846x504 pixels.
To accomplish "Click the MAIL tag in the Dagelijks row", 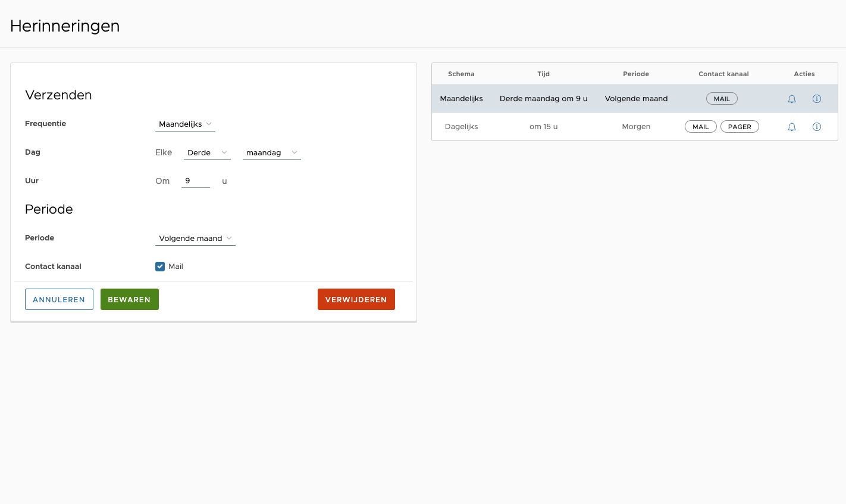I will pos(700,127).
